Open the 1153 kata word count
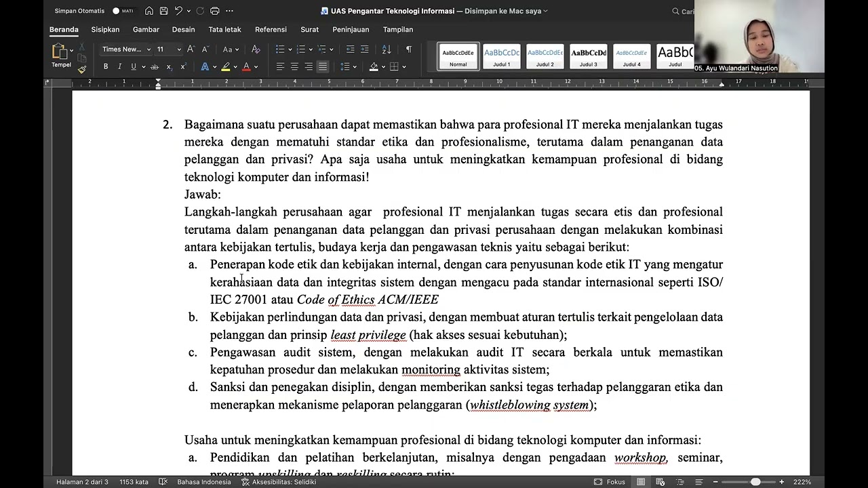This screenshot has width=868, height=488. [x=134, y=482]
